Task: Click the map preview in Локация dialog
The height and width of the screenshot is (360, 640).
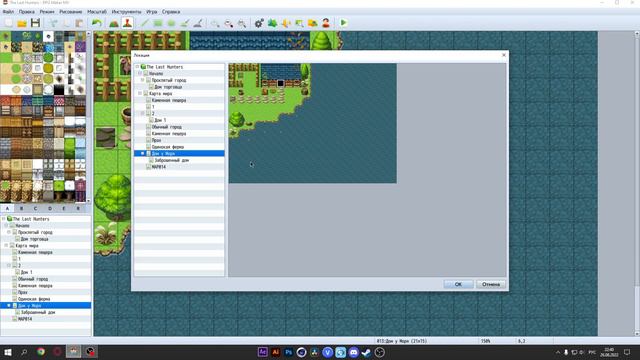Action: coord(313,123)
